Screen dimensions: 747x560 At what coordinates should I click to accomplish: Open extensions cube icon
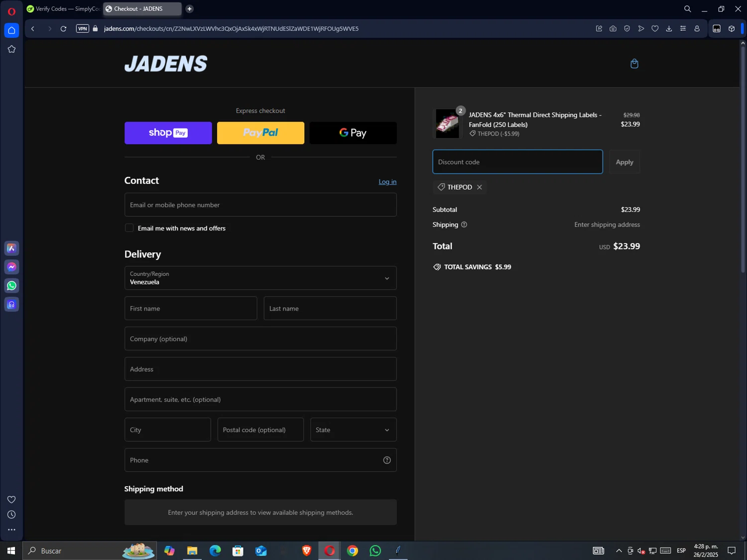(x=731, y=29)
